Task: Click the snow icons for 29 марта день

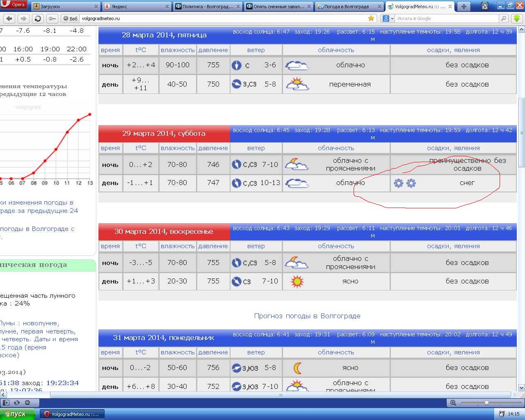Action: point(405,183)
